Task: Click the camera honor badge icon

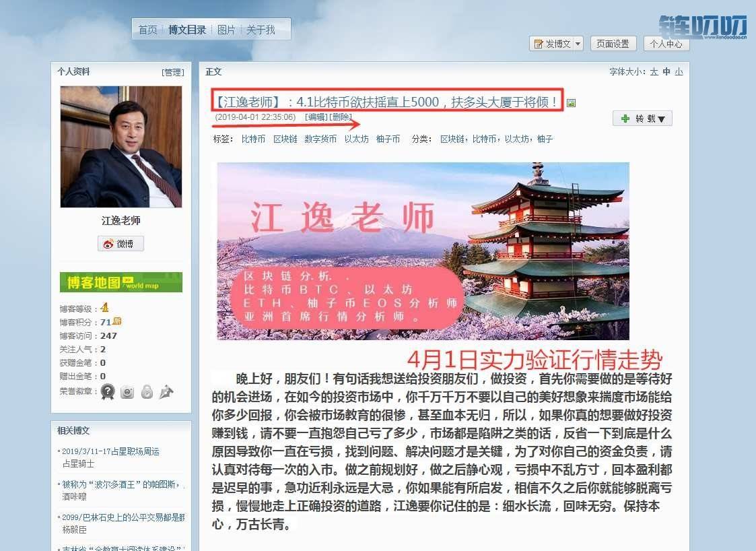Action: click(127, 391)
